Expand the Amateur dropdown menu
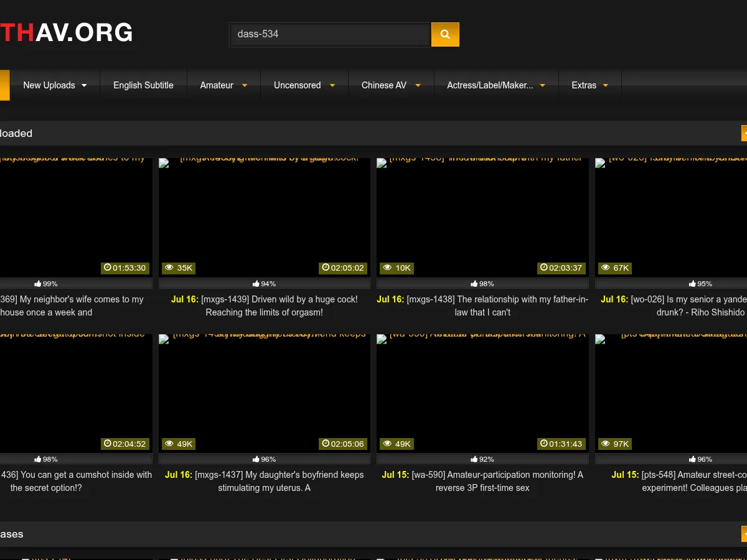747x560 pixels. coord(223,85)
